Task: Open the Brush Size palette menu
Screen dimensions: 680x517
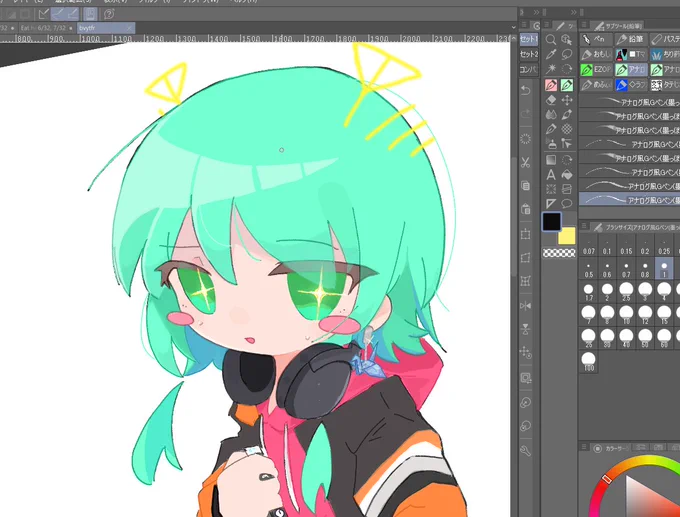Action: (584, 226)
